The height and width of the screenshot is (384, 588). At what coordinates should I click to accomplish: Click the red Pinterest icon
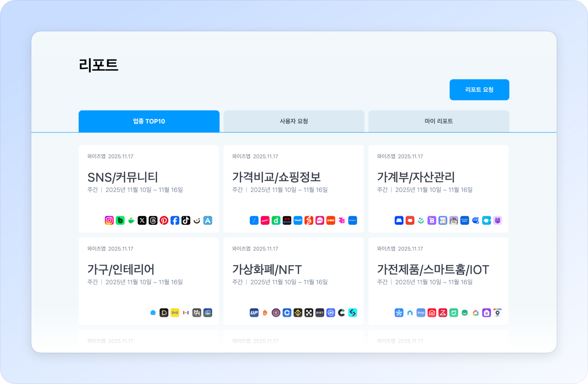pyautogui.click(x=164, y=221)
